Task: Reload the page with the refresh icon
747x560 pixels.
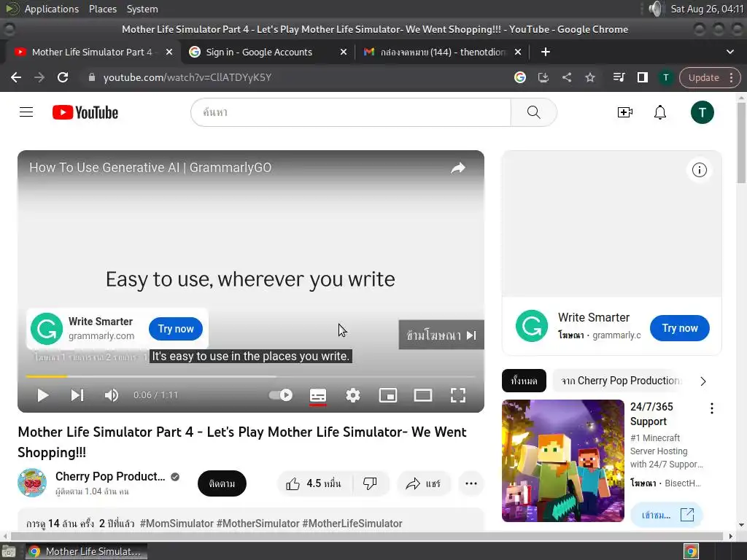Action: tap(63, 77)
